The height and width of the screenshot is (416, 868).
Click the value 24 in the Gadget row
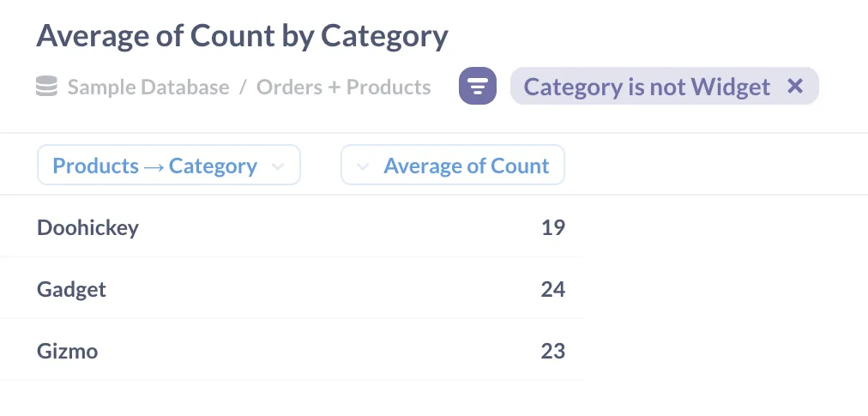pyautogui.click(x=552, y=289)
